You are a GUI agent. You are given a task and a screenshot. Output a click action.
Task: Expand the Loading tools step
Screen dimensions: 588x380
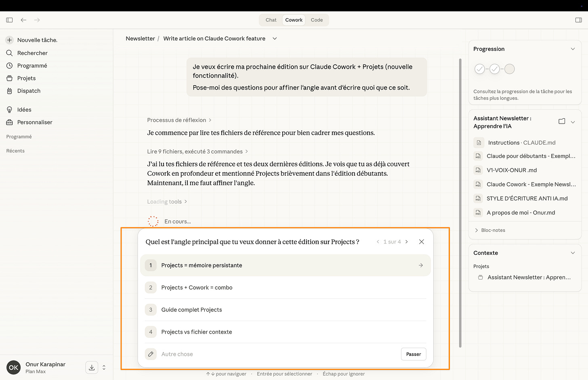coord(167,202)
